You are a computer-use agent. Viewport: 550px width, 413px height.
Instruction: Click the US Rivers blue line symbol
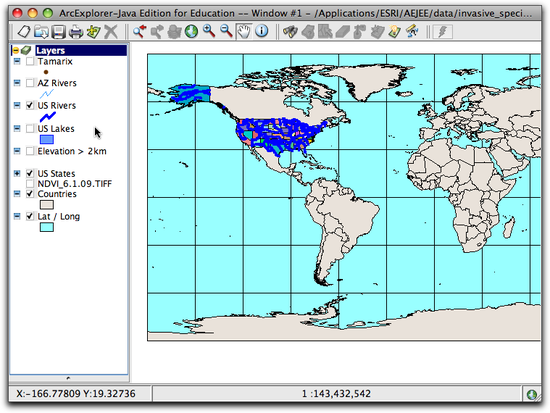tap(48, 117)
